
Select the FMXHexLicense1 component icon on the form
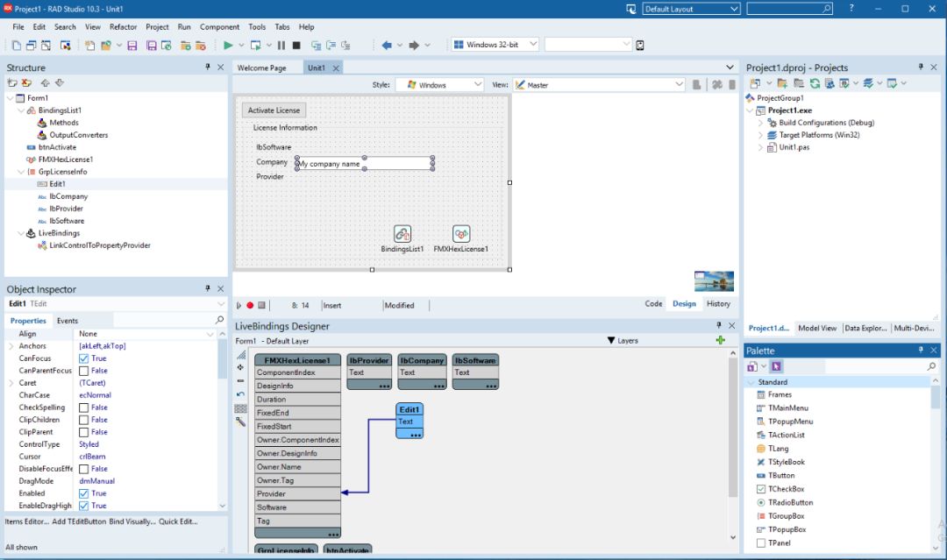click(x=461, y=234)
